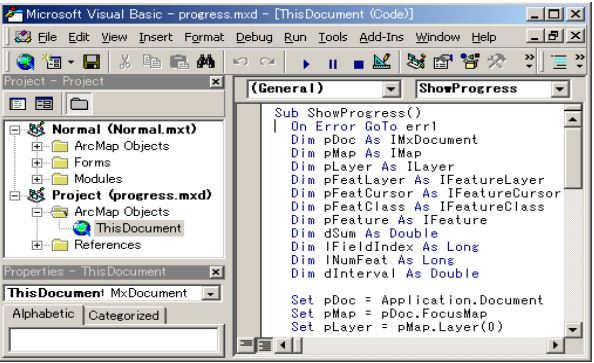Click the indent lines icon on Edit toolbar
Image resolution: width=594 pixels, height=363 pixels.
[559, 62]
